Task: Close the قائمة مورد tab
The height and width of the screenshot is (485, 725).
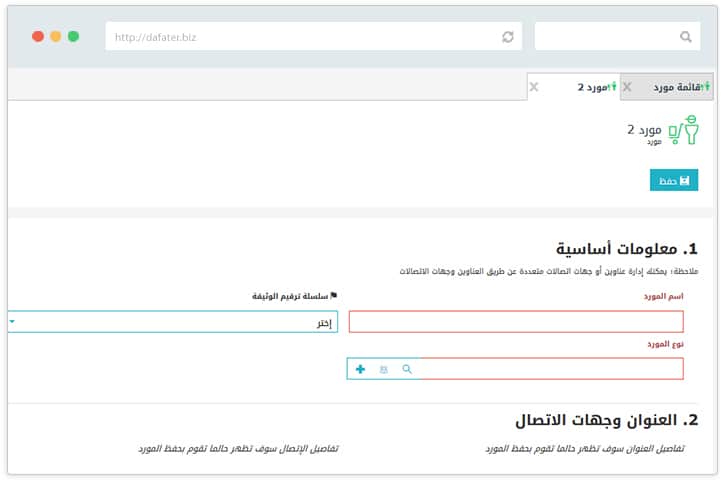Action: pos(627,87)
